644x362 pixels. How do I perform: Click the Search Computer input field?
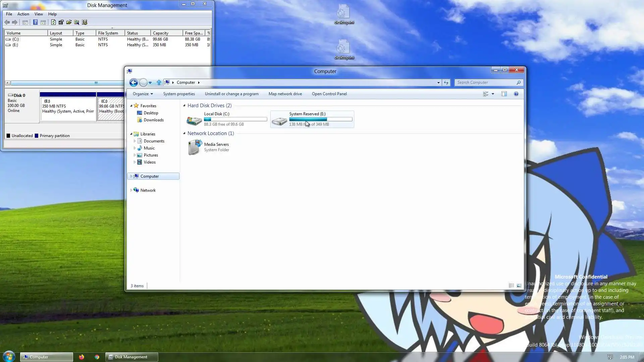click(485, 82)
